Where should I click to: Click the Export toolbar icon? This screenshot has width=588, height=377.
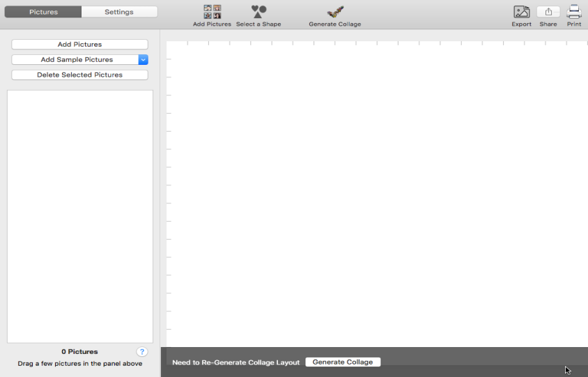pos(521,12)
